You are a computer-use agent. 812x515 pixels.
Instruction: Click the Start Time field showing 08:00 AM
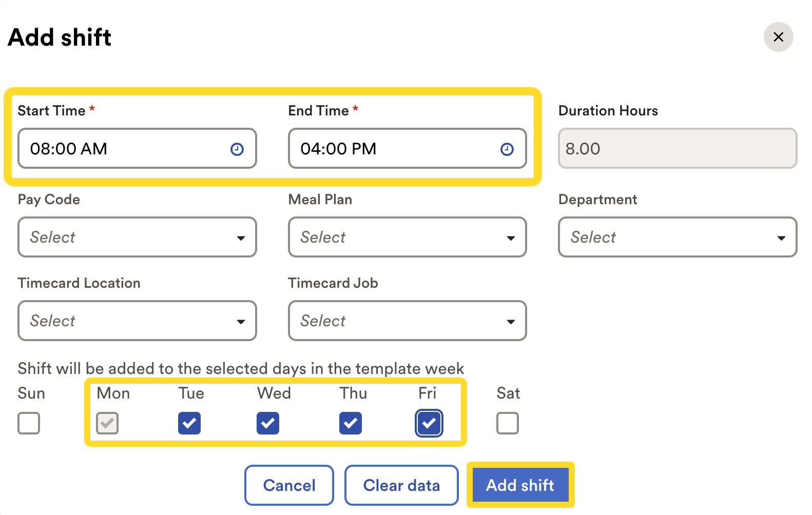(x=137, y=148)
